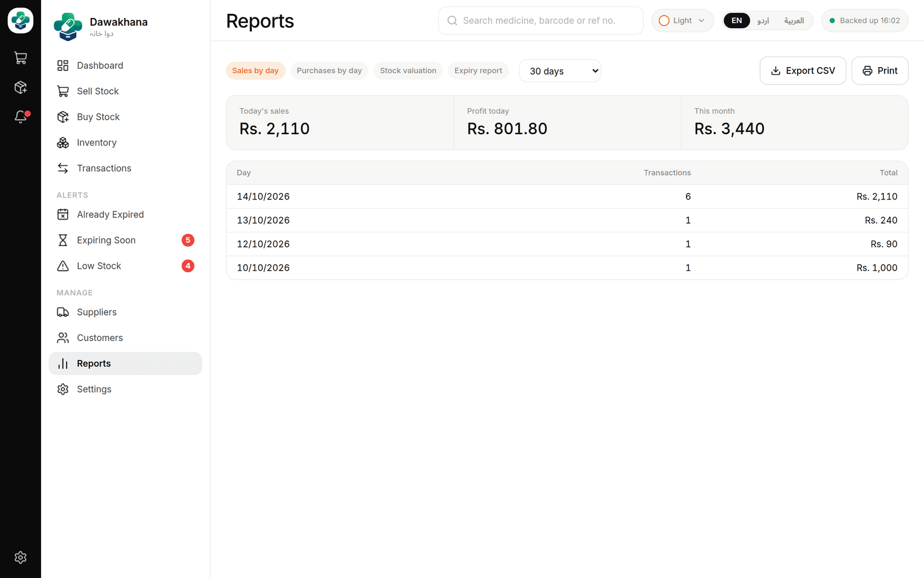Switch language to EN
The image size is (924, 578).
[737, 21]
